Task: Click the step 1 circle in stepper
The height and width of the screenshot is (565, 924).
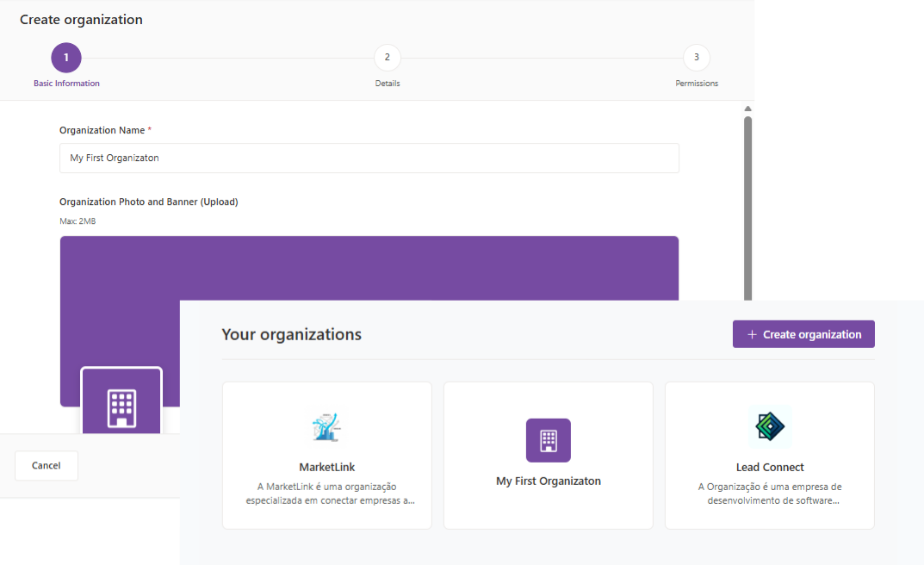Action: coord(66,58)
